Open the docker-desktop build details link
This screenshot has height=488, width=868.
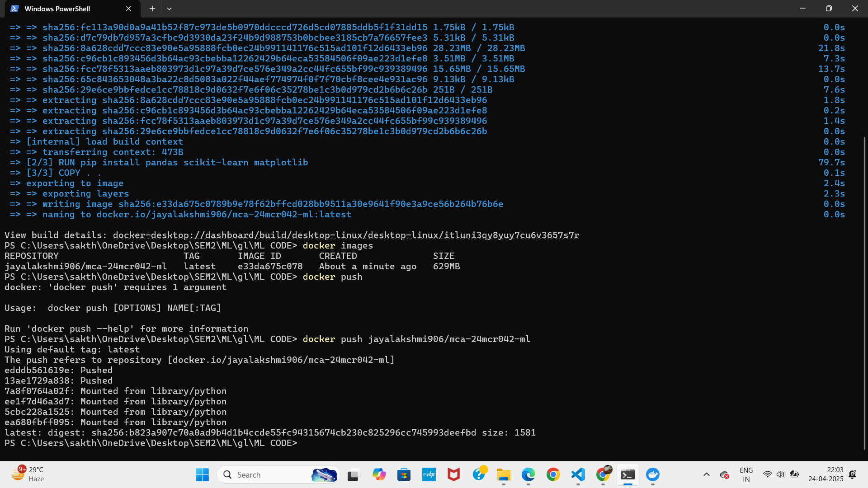346,235
